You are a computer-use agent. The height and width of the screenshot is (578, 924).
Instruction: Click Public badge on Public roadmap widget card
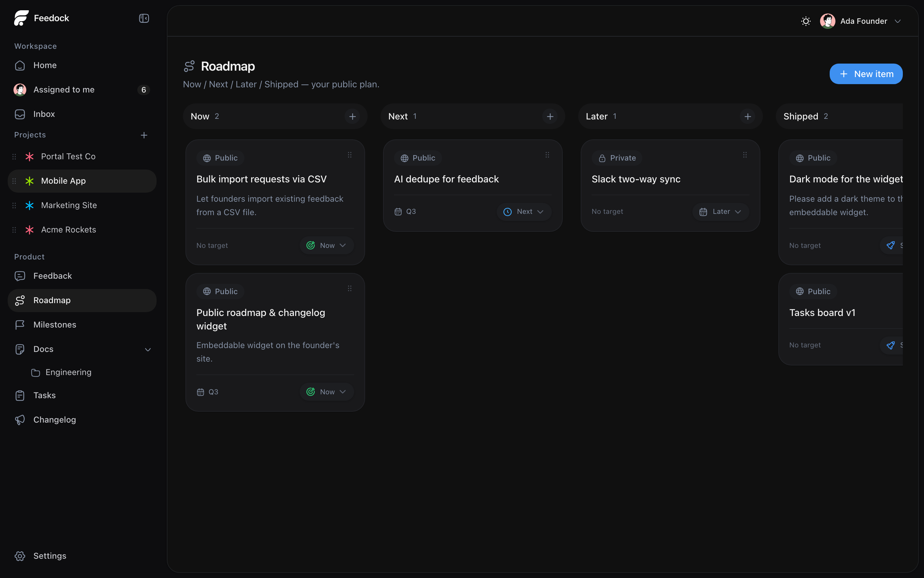coord(220,291)
